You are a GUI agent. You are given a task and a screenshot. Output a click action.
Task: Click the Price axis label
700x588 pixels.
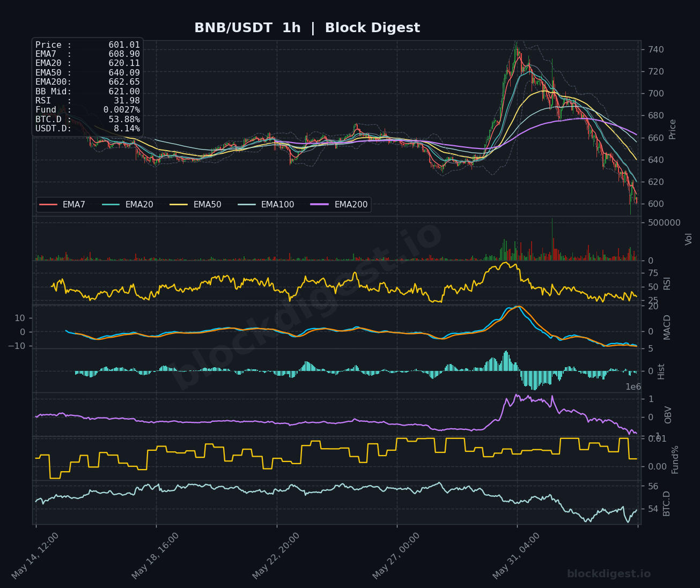[673, 129]
